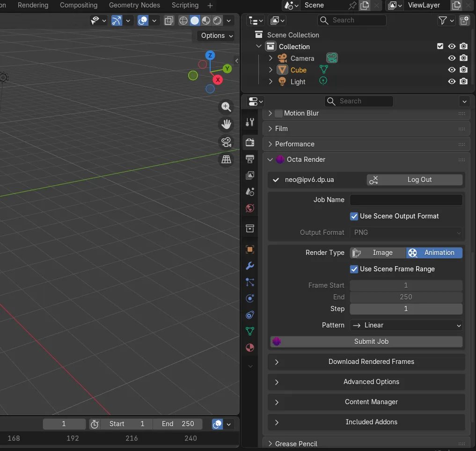Click the Job Name input field

[x=406, y=200]
